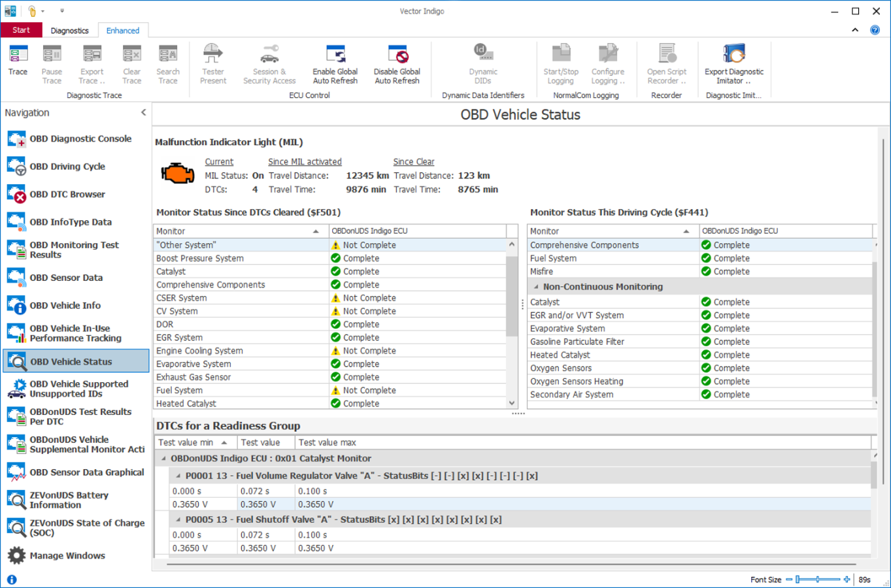Open Dynamic DIDs
Viewport: 891px width, 588px height.
coord(483,65)
